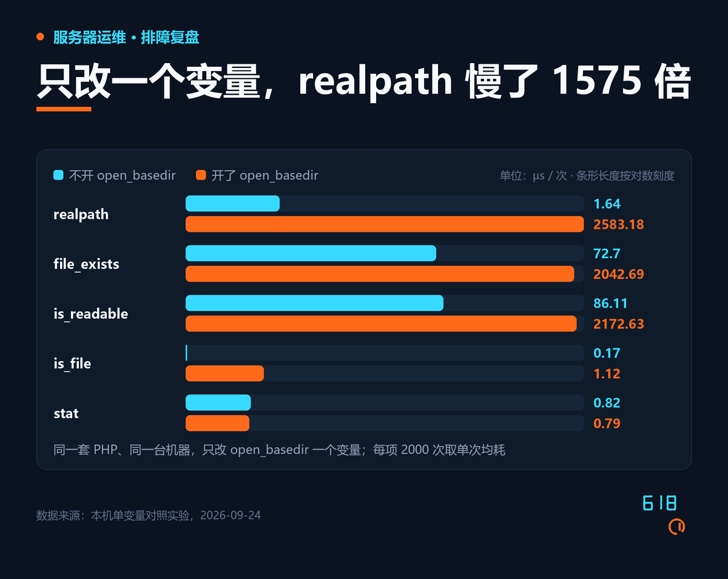Select the realpath row label
Screen dimensions: 728x579
click(81, 214)
